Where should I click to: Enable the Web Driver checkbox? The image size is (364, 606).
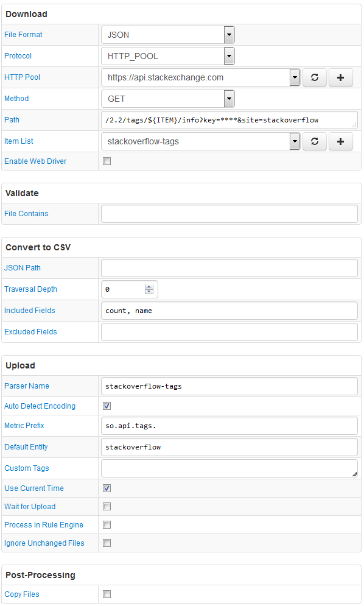[107, 161]
